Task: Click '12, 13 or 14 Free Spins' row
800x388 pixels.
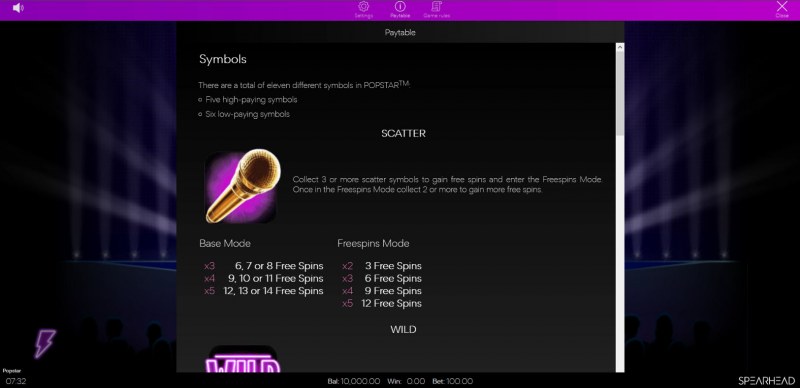Action: click(x=263, y=290)
